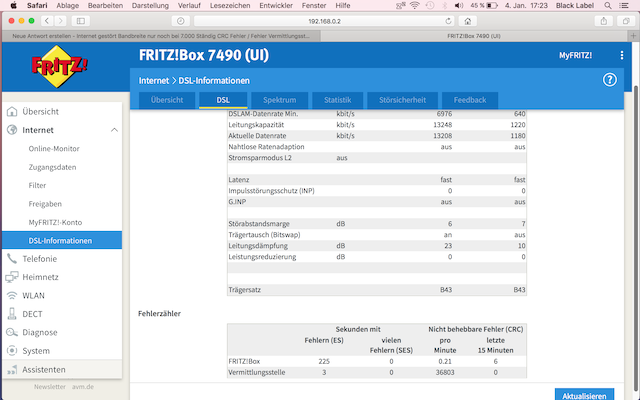Open help with the question mark icon
Image resolution: width=640 pixels, height=400 pixels.
610,80
